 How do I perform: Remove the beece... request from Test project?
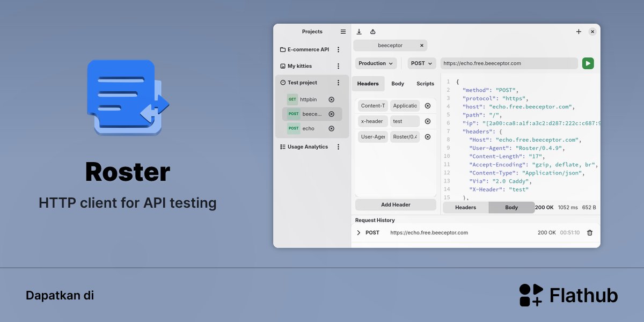(x=331, y=114)
